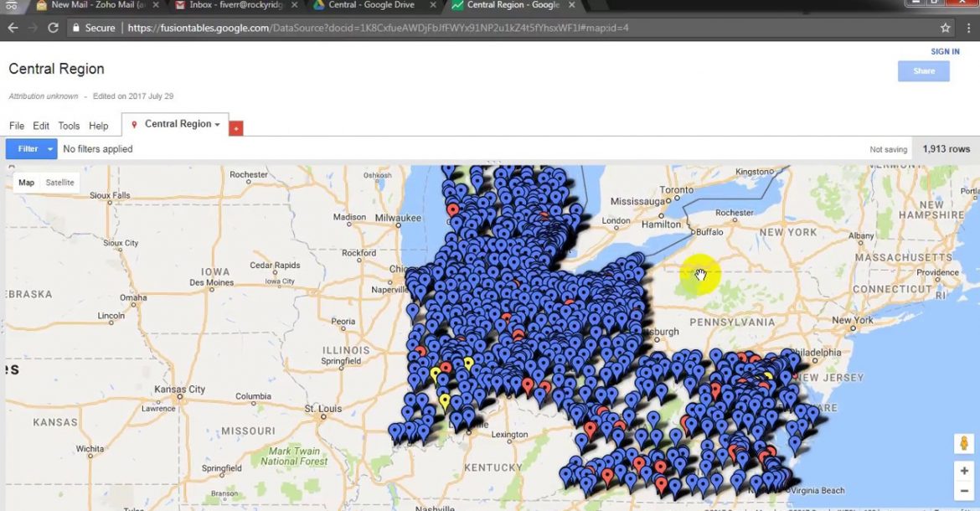Reload the page with the refresh icon
980x511 pixels.
53,28
